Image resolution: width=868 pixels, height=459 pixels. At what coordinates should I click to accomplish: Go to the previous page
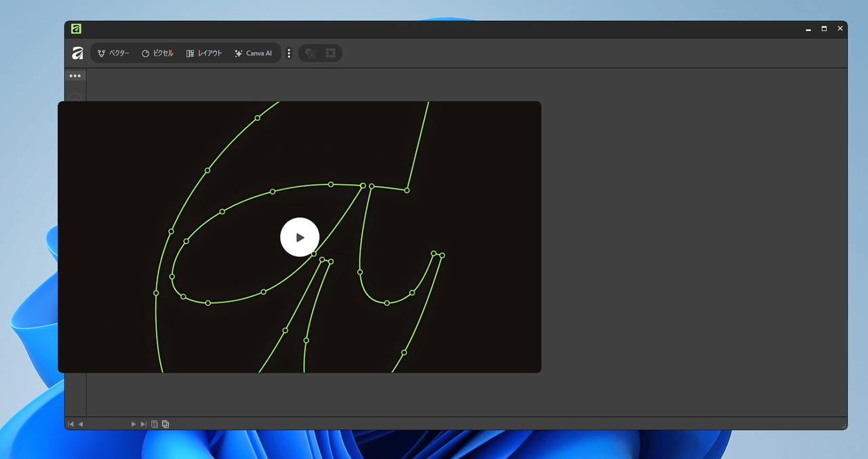[x=80, y=424]
